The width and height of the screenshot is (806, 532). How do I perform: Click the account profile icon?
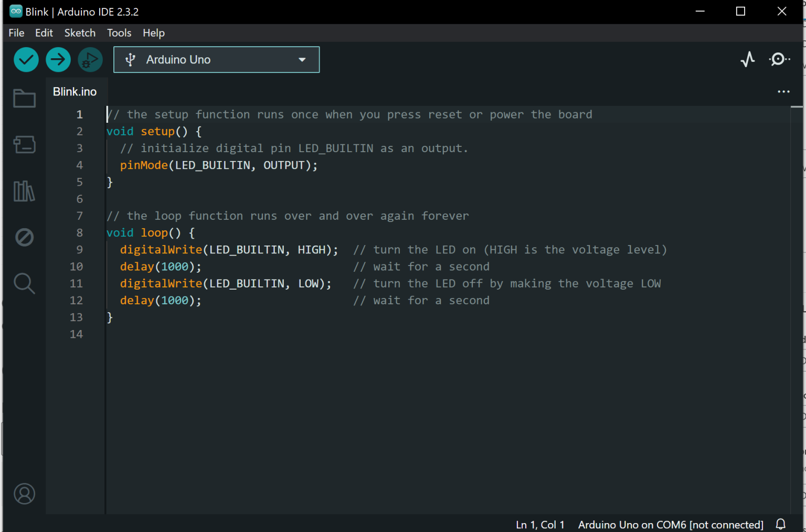tap(24, 493)
